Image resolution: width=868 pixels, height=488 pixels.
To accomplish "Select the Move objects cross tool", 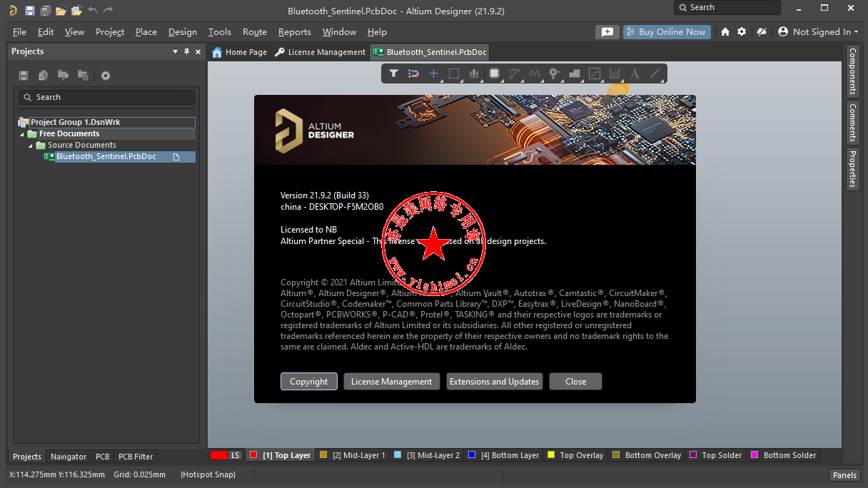I will (x=433, y=73).
